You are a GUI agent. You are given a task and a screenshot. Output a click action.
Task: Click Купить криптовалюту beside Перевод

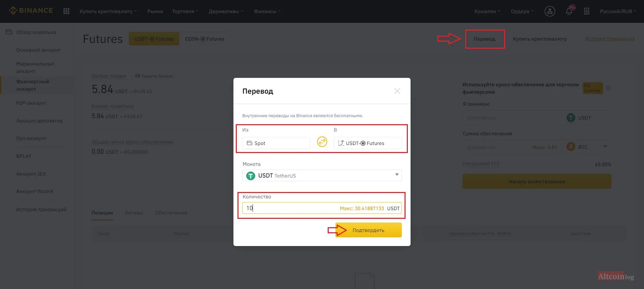(540, 39)
